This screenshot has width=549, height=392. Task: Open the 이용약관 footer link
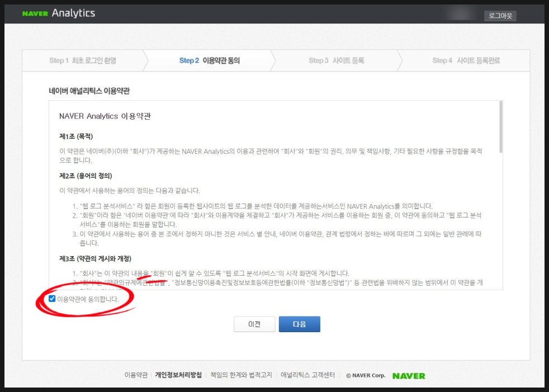[x=136, y=375]
